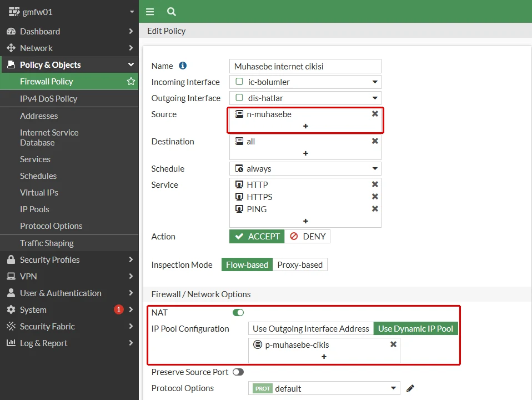Remove 'all' from Destination
Image resolution: width=532 pixels, height=400 pixels.
[x=375, y=141]
